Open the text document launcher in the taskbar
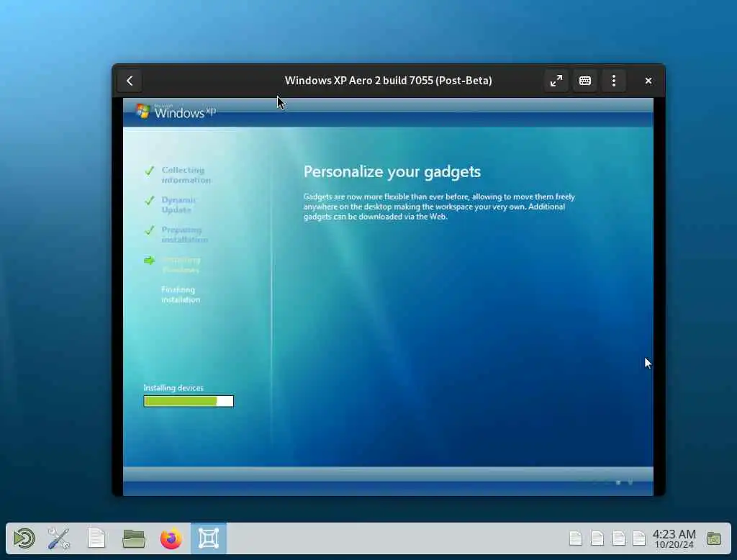Image resolution: width=737 pixels, height=560 pixels. pos(96,538)
